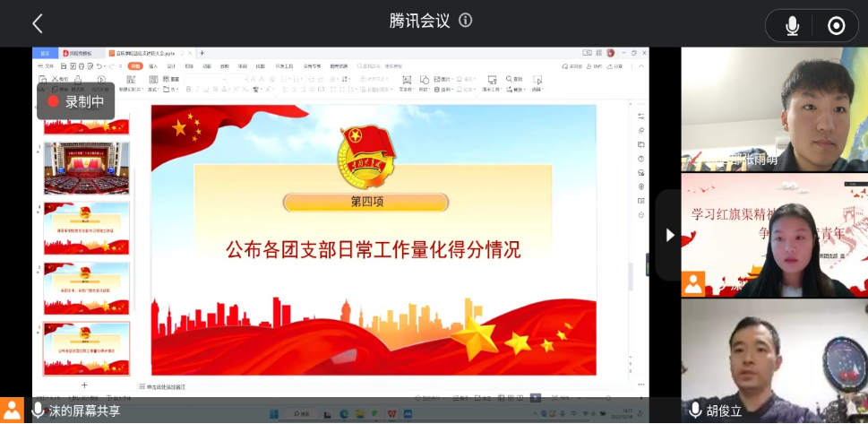The width and height of the screenshot is (868, 424).
Task: Click the red 录制中 recording indicator
Action: click(x=75, y=101)
